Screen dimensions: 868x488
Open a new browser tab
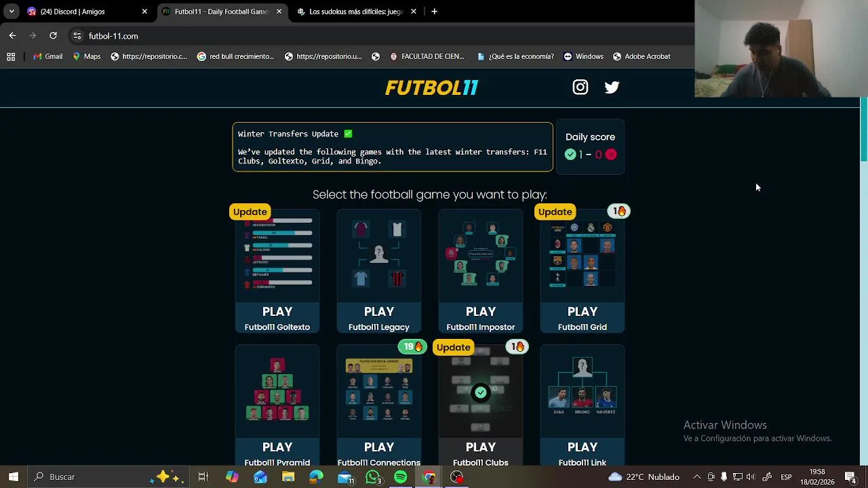434,12
